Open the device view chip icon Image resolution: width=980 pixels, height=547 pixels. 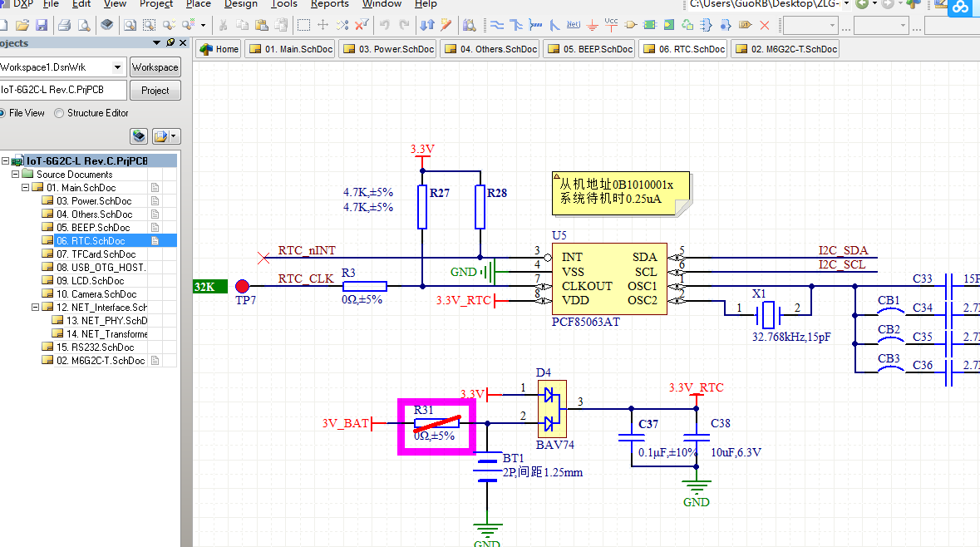tap(107, 25)
